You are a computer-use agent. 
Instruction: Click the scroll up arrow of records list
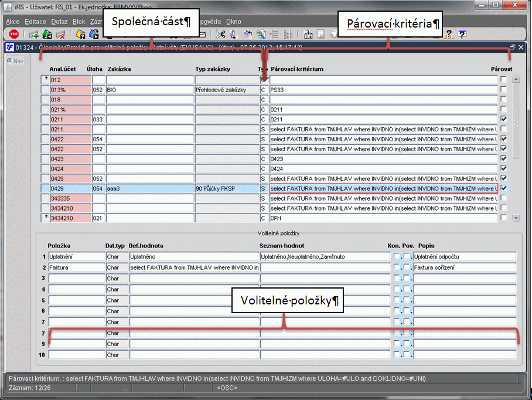(x=516, y=79)
